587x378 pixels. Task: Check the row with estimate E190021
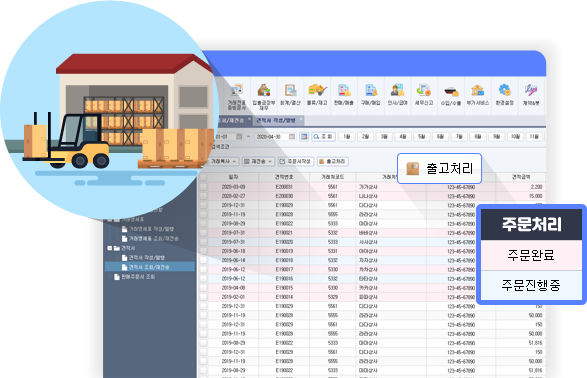tap(203, 233)
